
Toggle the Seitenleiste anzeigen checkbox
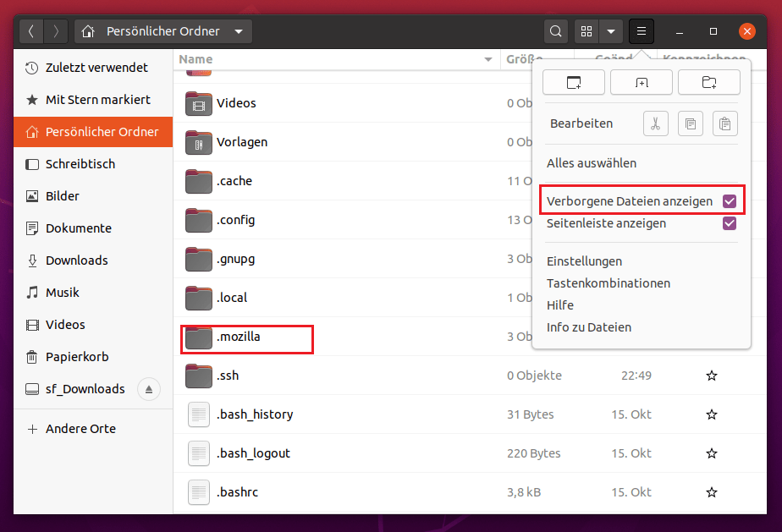click(x=729, y=224)
